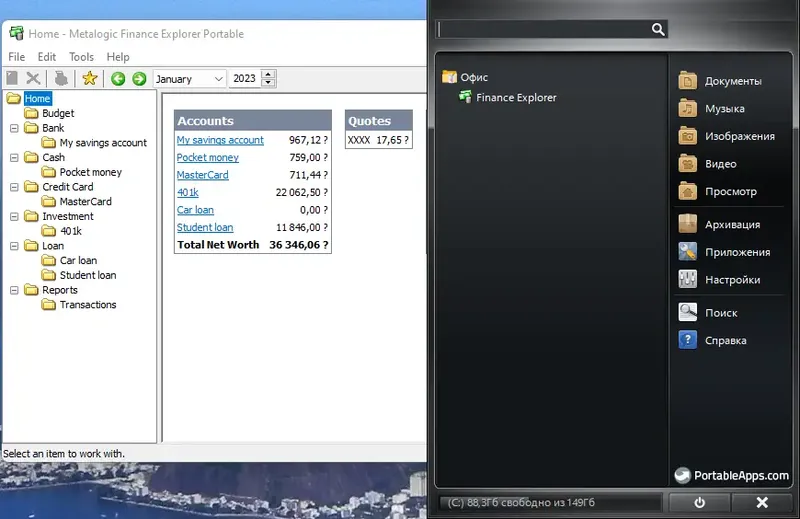Click the search magnifier icon in PortableApps menu

click(x=658, y=30)
